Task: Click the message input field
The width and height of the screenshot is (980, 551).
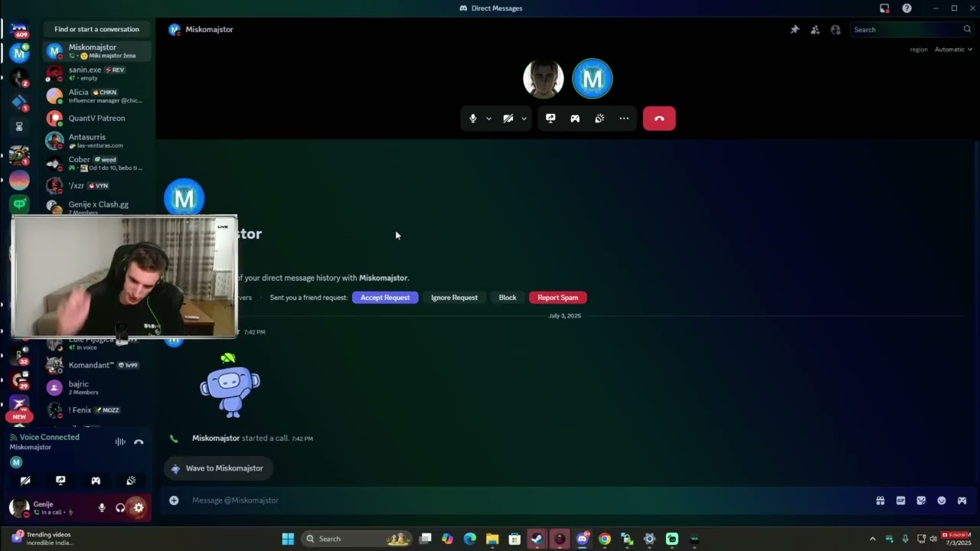Action: [528, 500]
